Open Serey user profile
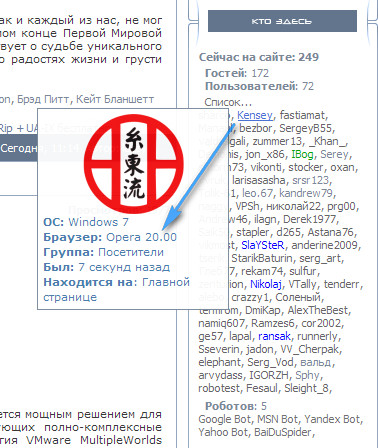Viewport: 378px width, 448px height. point(334,154)
